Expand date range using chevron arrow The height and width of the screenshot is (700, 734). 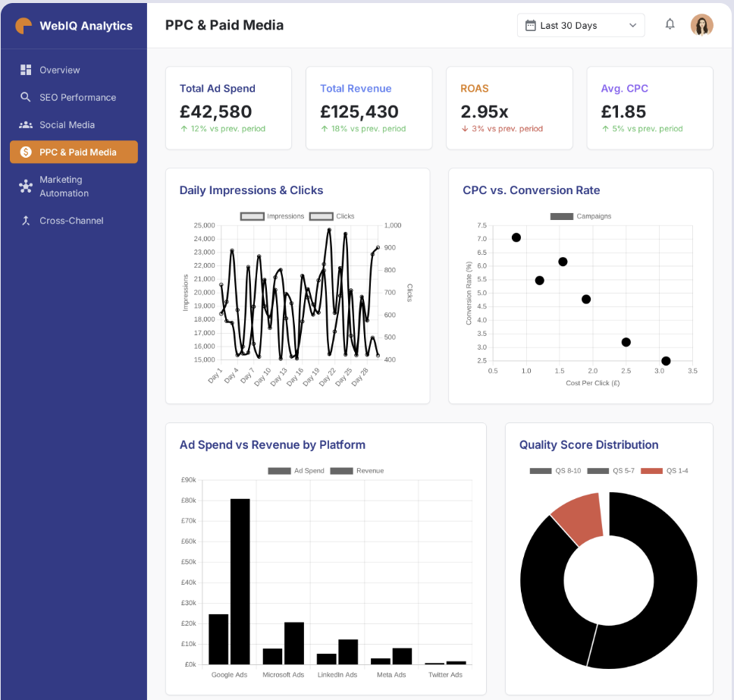pos(633,25)
